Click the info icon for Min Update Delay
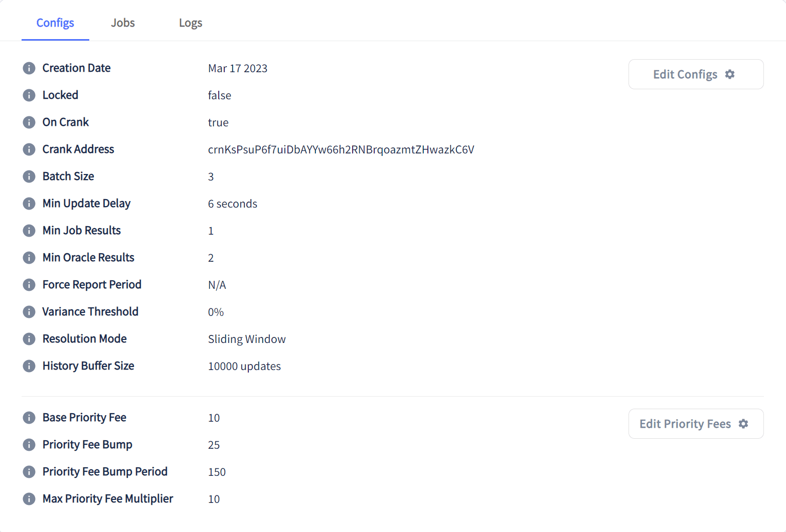Screen dimensions: 786x532 click(29, 203)
